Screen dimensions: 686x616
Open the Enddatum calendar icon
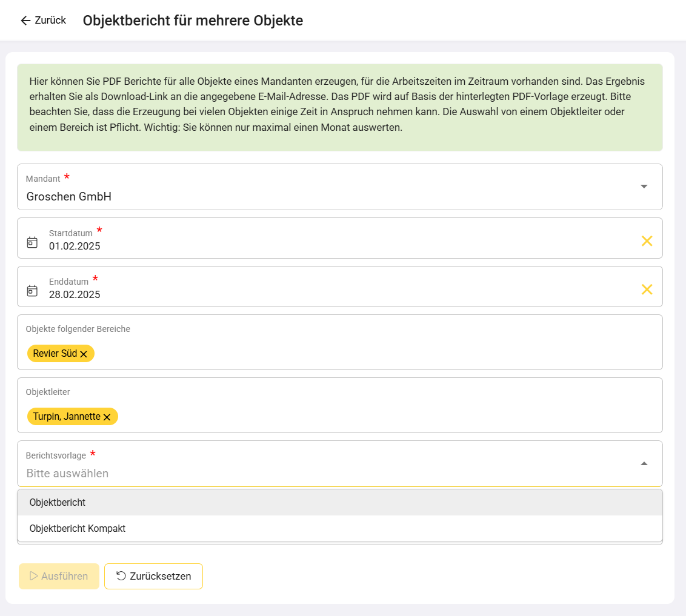pyautogui.click(x=32, y=291)
